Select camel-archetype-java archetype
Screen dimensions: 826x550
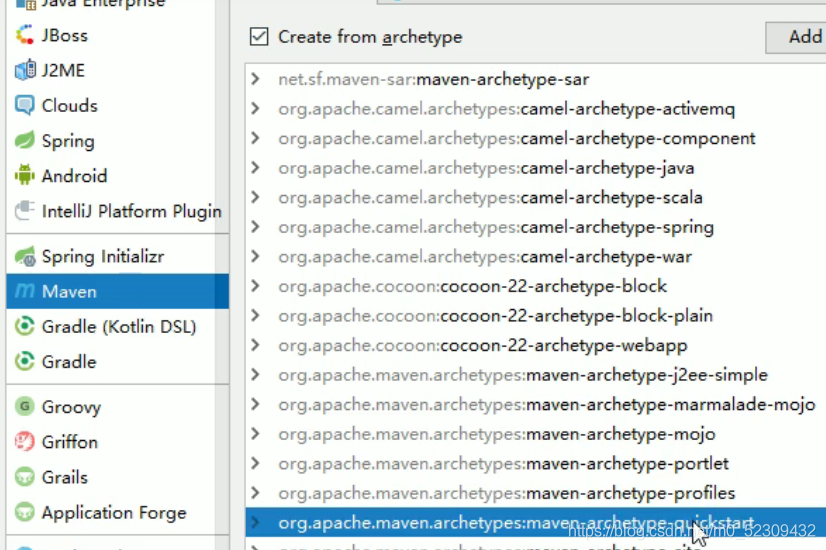pos(536,168)
